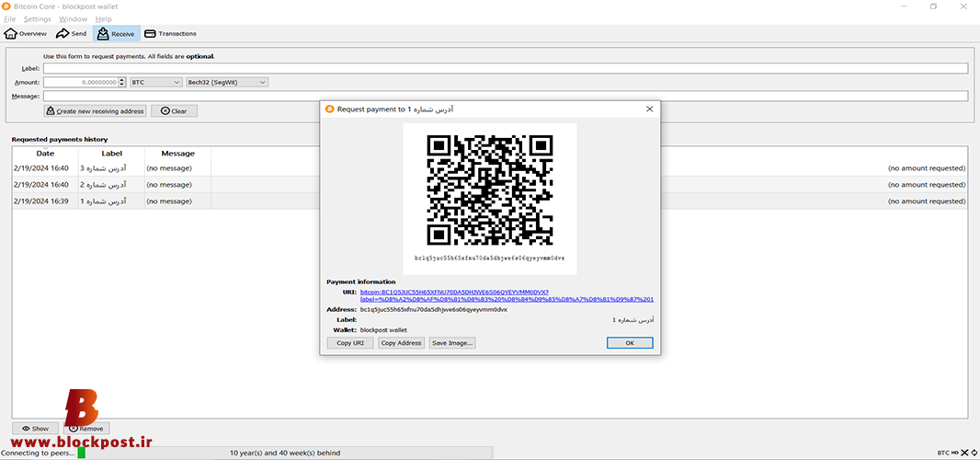Image resolution: width=980 pixels, height=460 pixels.
Task: Open the bitcoin payment URI link
Action: click(x=507, y=295)
